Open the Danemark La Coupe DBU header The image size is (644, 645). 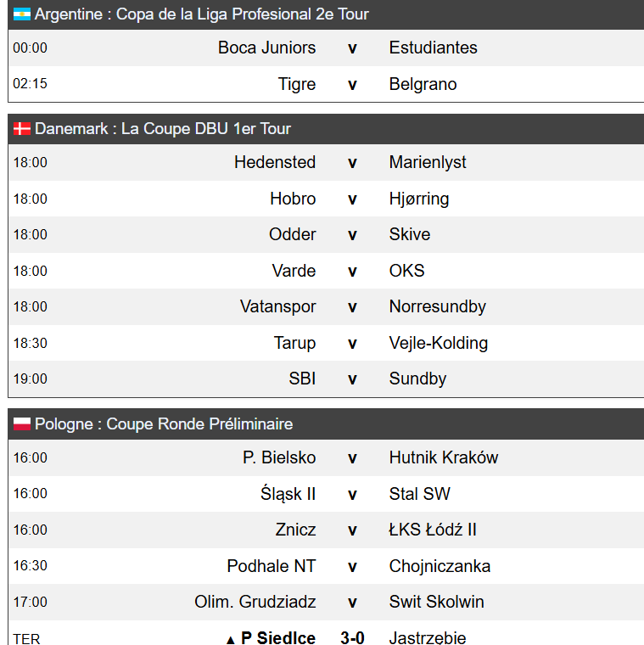click(x=326, y=129)
